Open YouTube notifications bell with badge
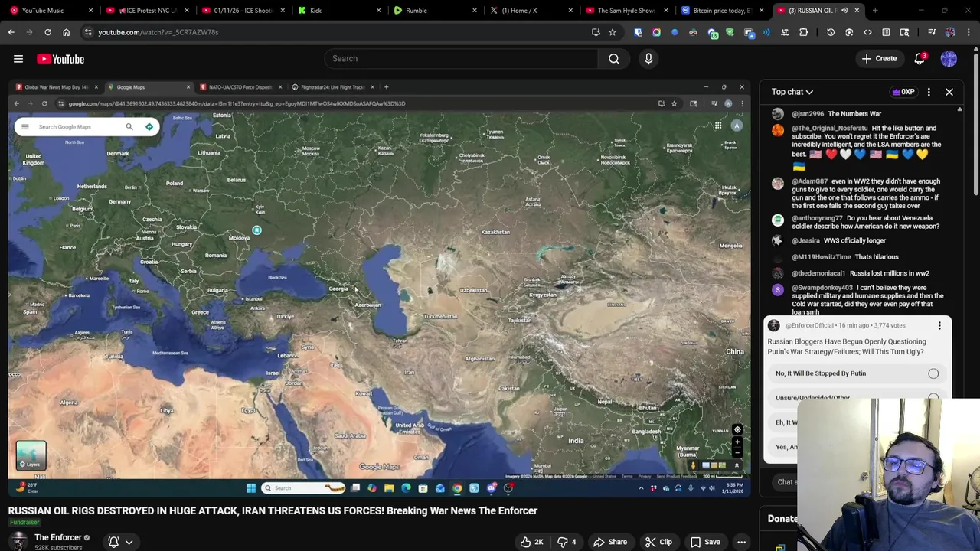The height and width of the screenshot is (551, 980). click(920, 59)
